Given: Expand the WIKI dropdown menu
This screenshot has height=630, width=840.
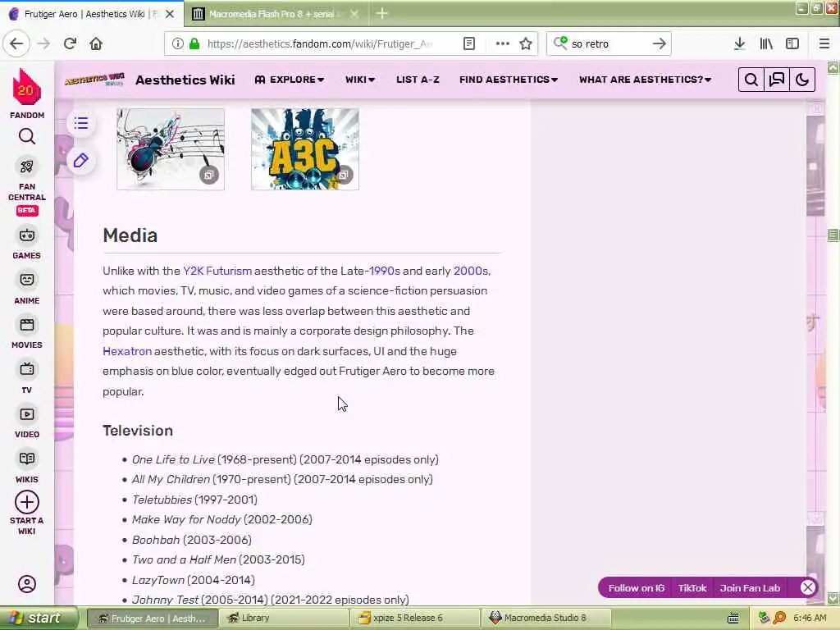Looking at the screenshot, I should click(360, 80).
